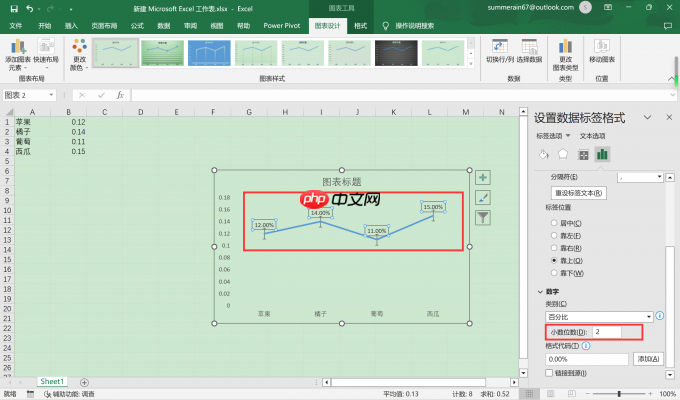Click the Undo arrow icon
This screenshot has width=680, height=400.
tap(29, 8)
